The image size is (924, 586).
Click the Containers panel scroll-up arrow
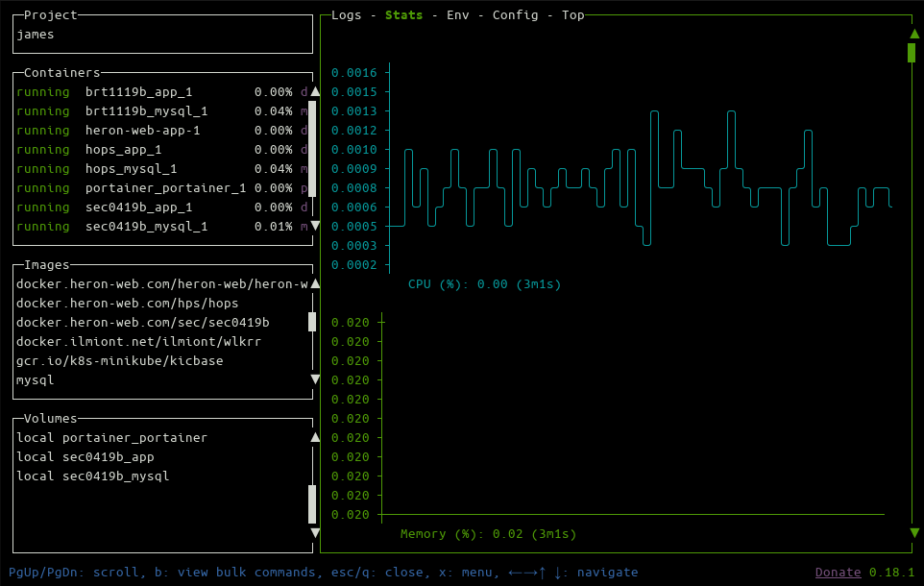pyautogui.click(x=315, y=91)
